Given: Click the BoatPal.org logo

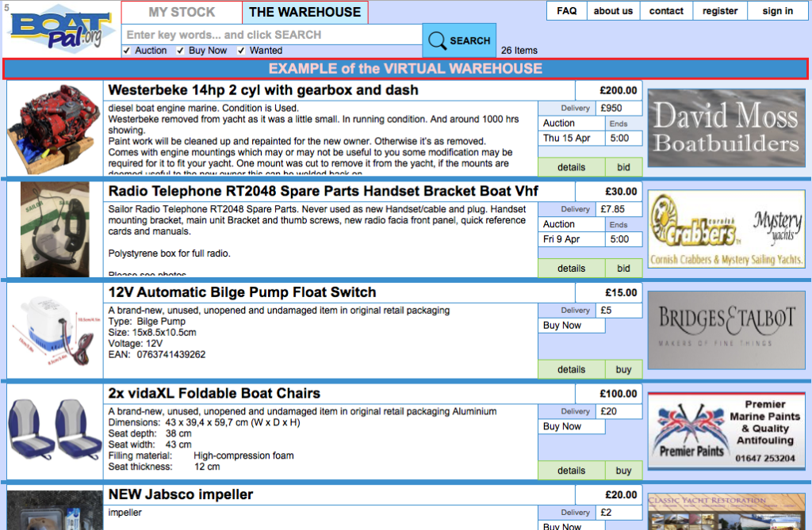Looking at the screenshot, I should tap(61, 29).
